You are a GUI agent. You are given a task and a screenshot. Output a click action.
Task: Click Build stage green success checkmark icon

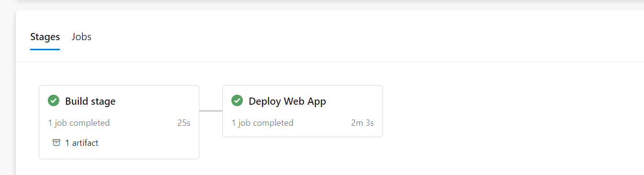(54, 101)
